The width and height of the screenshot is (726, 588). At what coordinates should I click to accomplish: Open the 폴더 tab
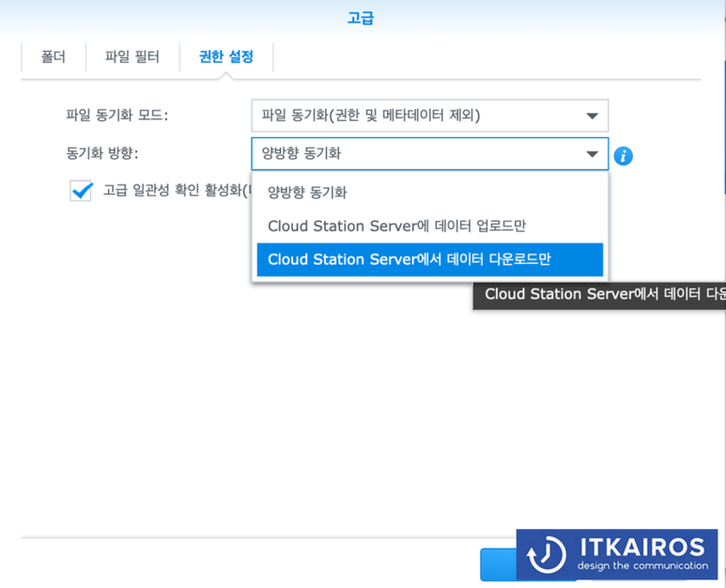[54, 57]
